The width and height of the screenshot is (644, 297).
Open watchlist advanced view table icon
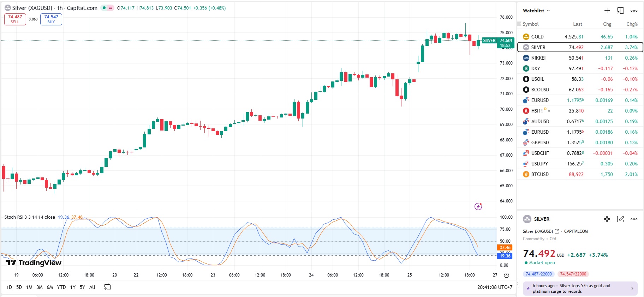tap(620, 11)
